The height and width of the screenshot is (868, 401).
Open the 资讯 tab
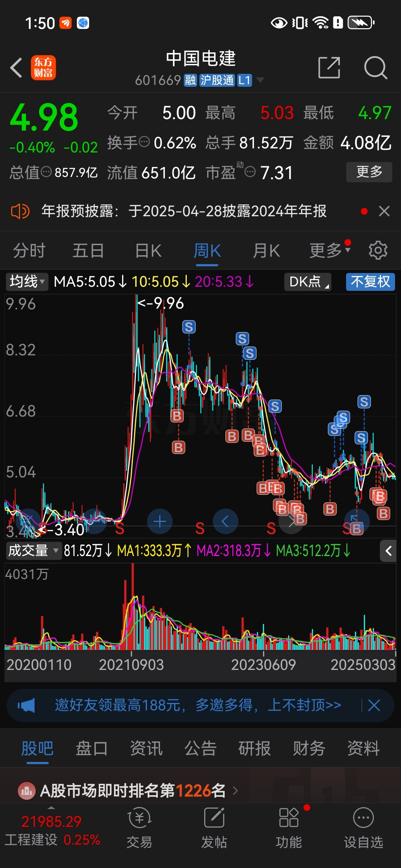(146, 748)
